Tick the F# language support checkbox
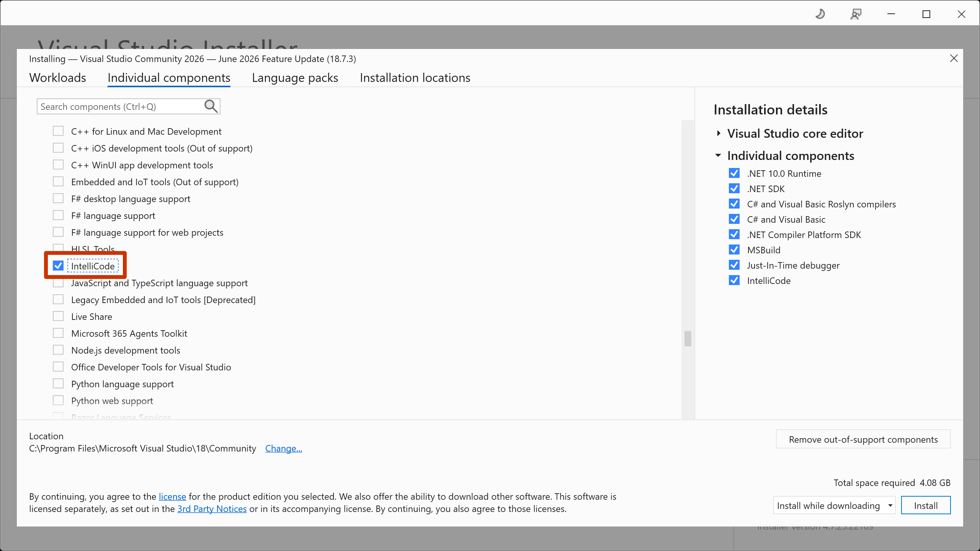980x551 pixels. 58,215
